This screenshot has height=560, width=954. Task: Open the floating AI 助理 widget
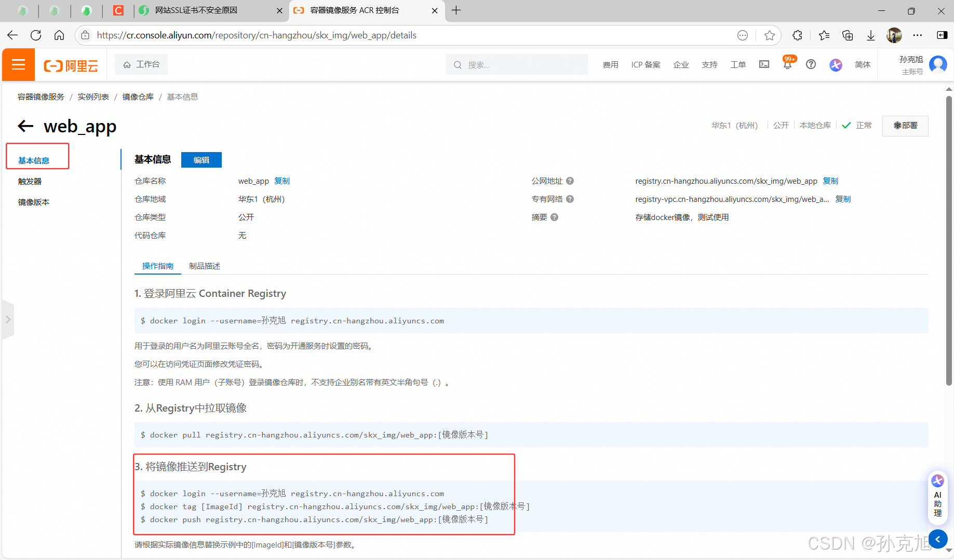pos(937,497)
